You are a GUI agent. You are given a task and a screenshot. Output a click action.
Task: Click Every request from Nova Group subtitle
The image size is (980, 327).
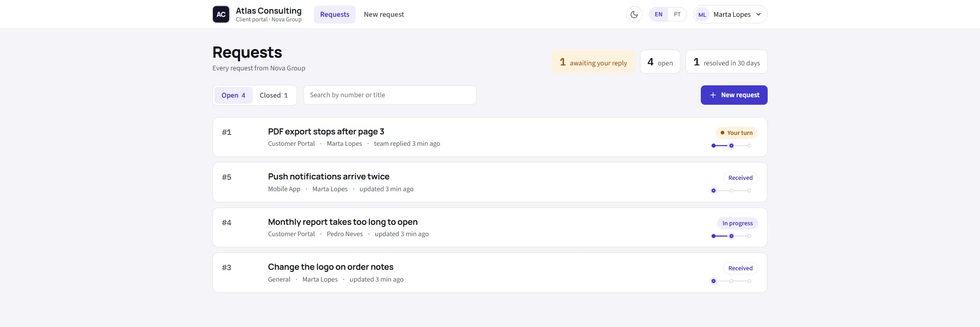259,68
